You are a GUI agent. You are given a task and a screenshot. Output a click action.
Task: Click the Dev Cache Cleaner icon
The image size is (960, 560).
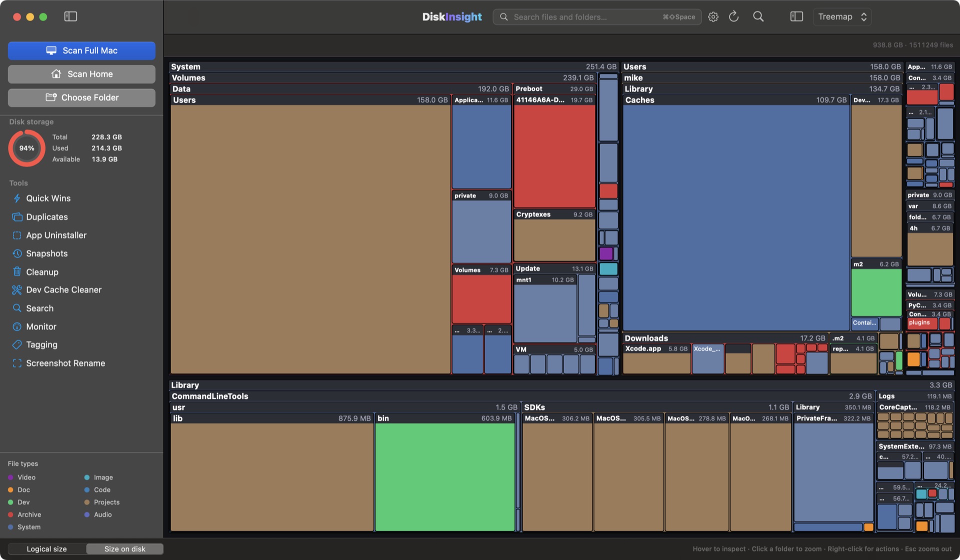pos(17,290)
